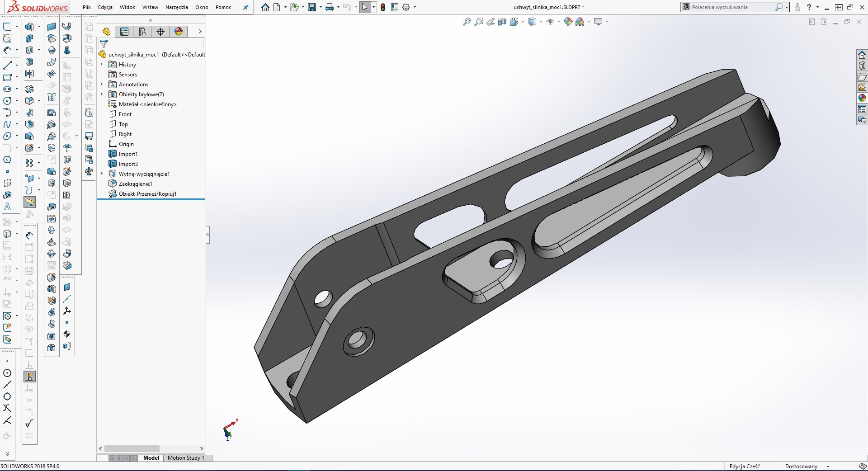
Task: Select the Slot sketch tool
Action: [7, 89]
